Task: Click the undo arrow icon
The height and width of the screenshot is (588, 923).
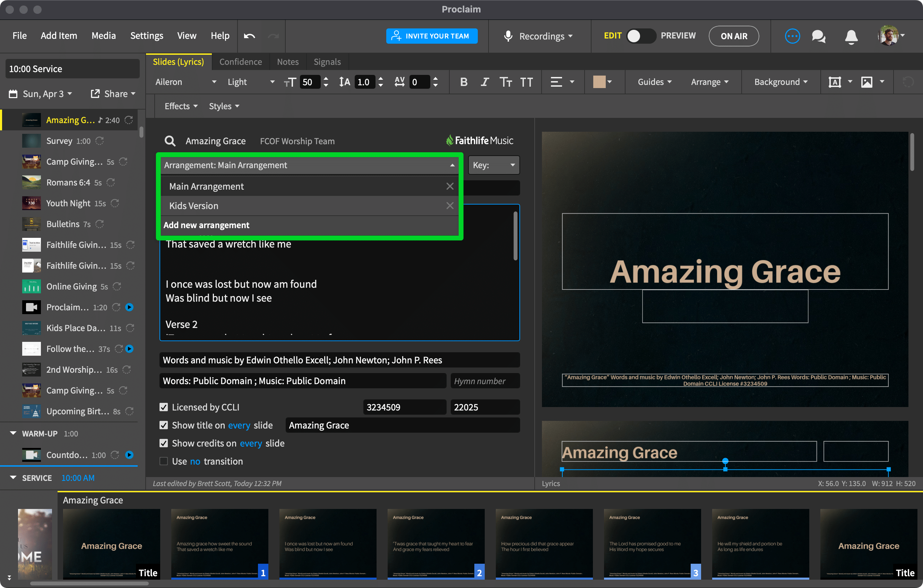Action: coord(250,36)
